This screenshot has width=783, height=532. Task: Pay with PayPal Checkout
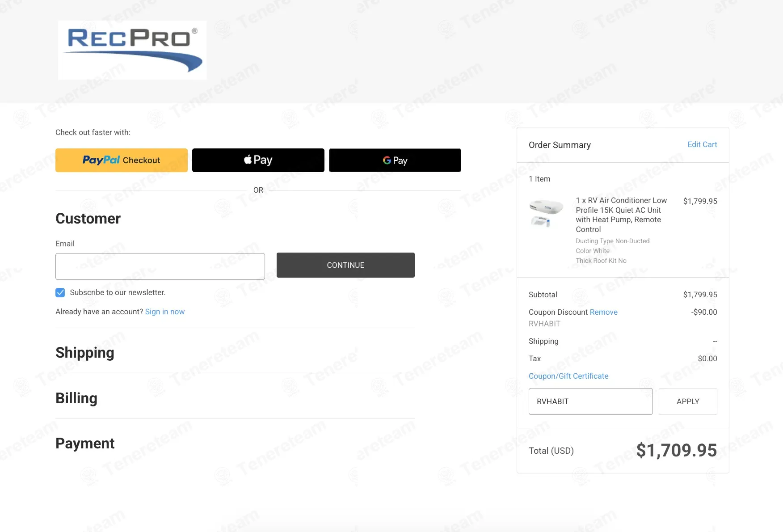click(121, 160)
